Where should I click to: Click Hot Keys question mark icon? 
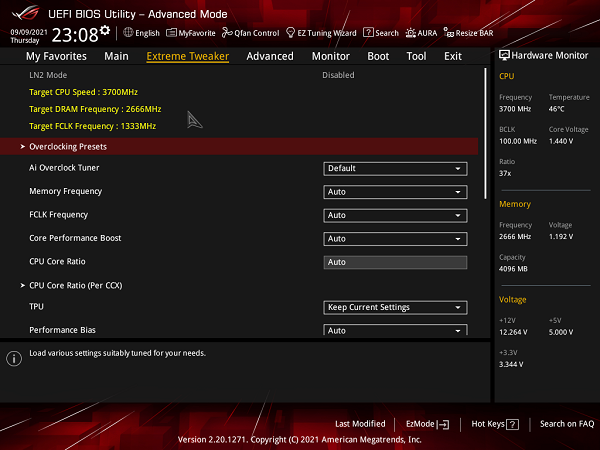512,424
